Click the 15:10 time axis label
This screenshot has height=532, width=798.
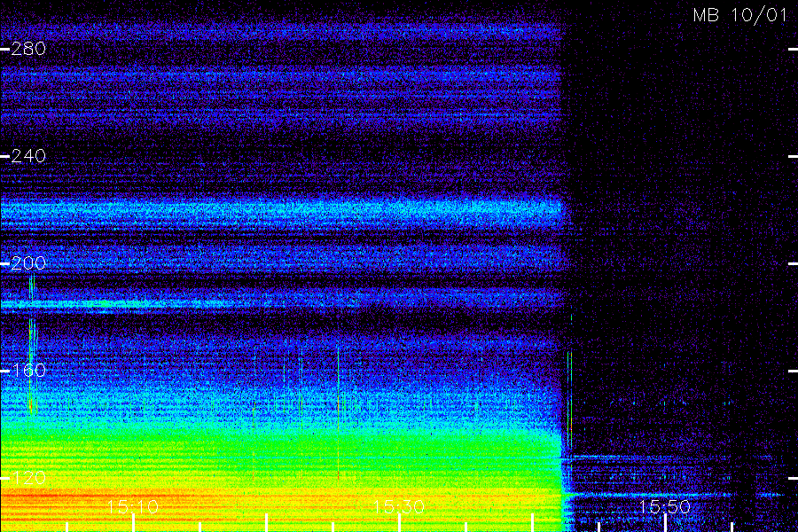click(x=133, y=506)
